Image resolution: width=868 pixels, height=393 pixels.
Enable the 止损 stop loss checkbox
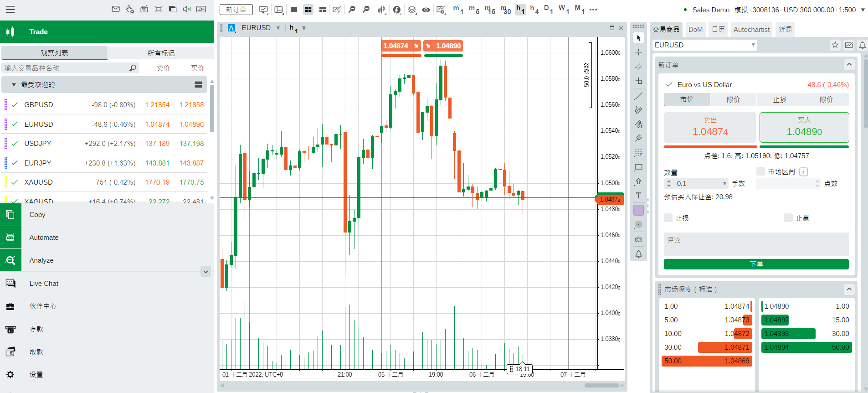point(668,218)
